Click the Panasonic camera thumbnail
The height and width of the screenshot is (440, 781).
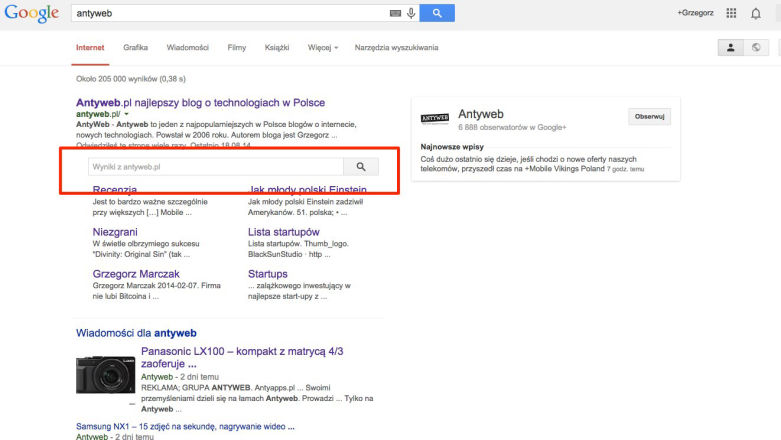(106, 375)
